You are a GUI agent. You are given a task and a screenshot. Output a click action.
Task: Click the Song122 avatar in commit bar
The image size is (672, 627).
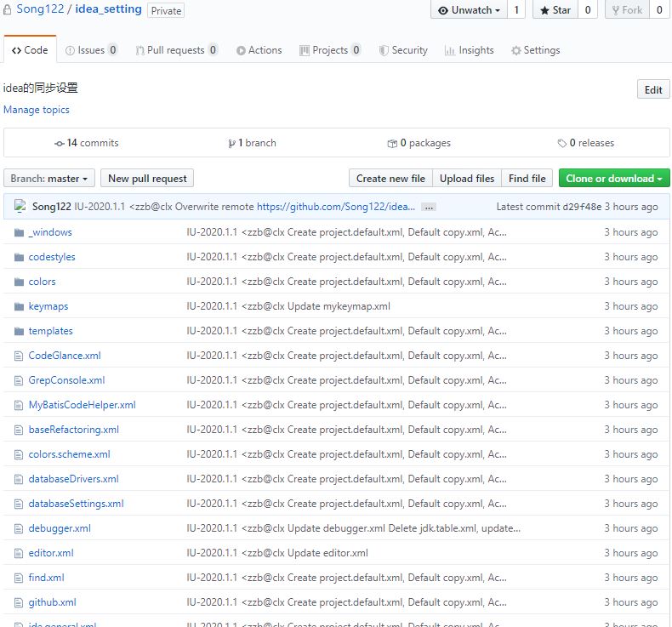(x=20, y=207)
